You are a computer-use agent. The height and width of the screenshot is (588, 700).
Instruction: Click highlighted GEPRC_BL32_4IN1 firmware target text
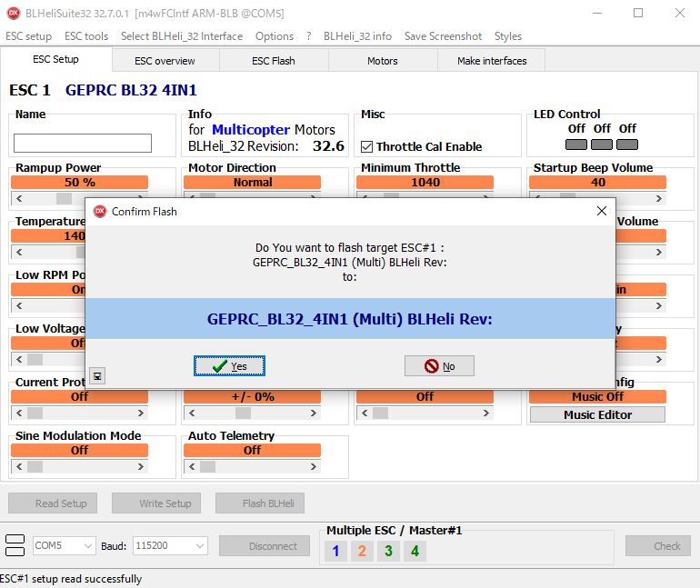tap(350, 319)
